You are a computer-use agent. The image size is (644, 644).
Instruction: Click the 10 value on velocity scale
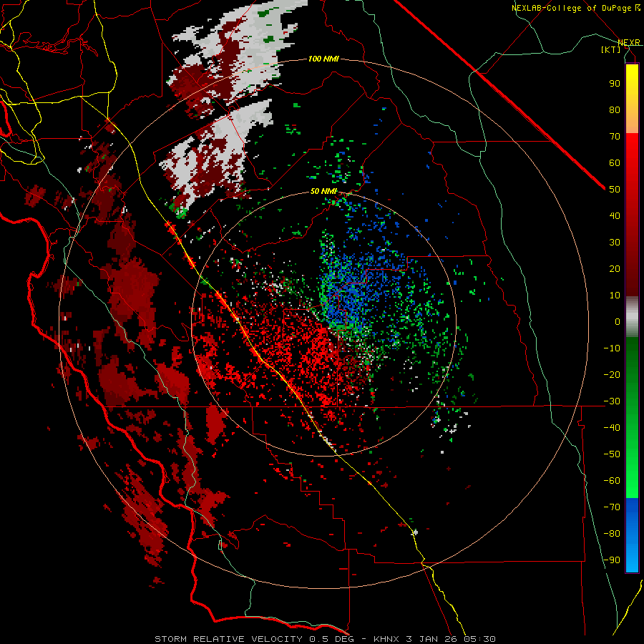(615, 296)
